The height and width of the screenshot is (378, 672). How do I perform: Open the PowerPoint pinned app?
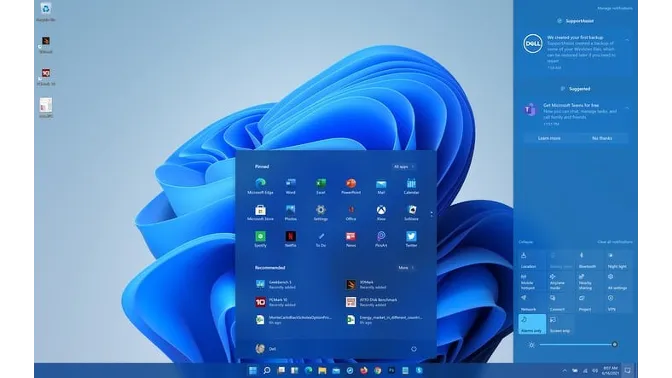tap(351, 186)
